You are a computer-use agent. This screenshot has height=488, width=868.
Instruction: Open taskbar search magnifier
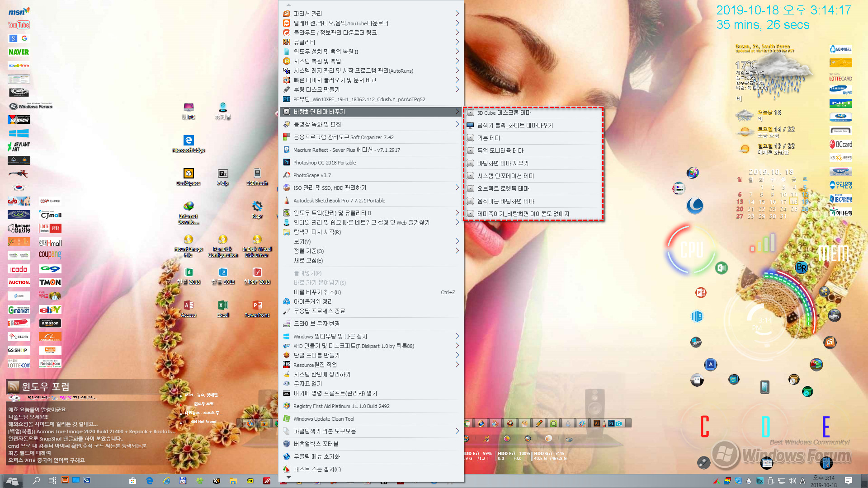click(36, 481)
